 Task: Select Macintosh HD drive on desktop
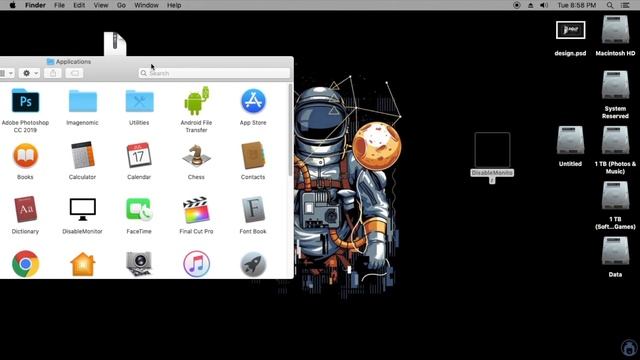615,29
